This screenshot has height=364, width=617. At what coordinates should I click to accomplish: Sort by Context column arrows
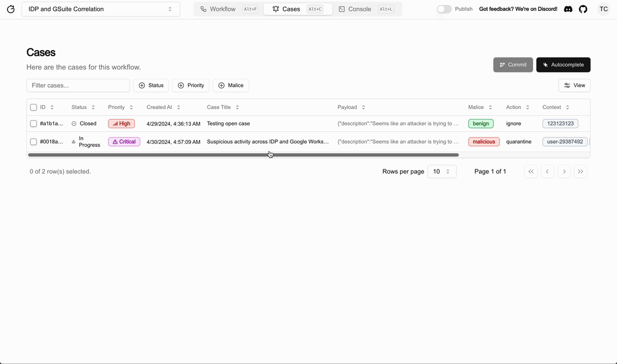click(567, 107)
